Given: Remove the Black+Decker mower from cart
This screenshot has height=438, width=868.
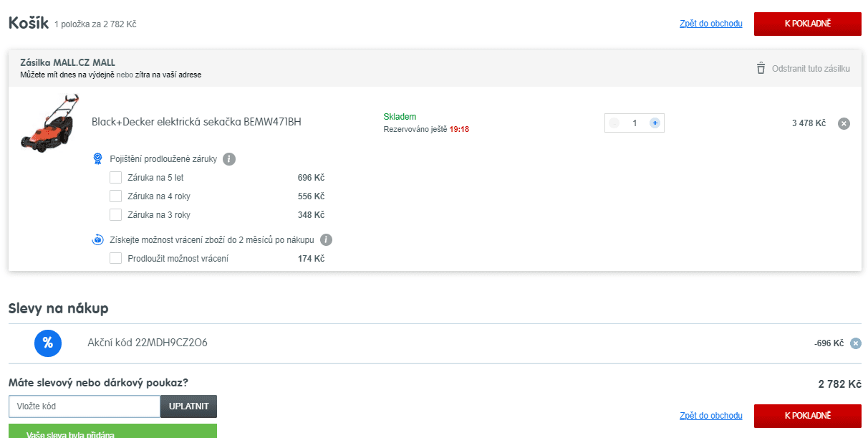Looking at the screenshot, I should 844,123.
